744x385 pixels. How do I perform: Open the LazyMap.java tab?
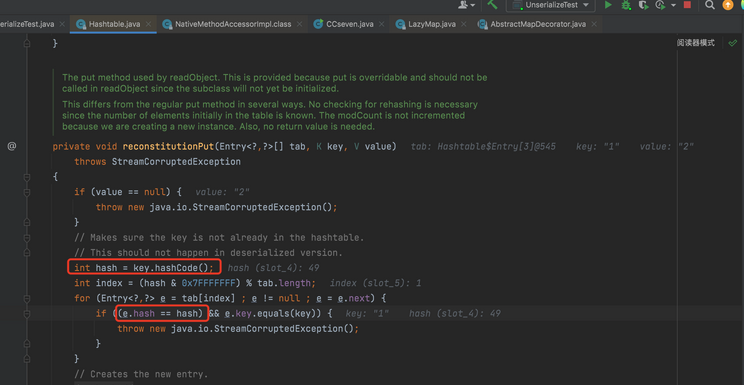(x=431, y=24)
